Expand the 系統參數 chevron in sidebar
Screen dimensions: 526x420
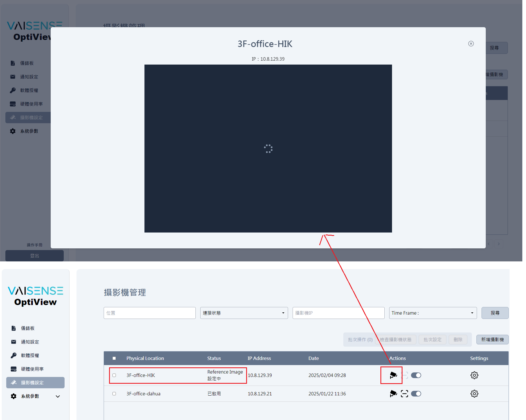(58, 396)
